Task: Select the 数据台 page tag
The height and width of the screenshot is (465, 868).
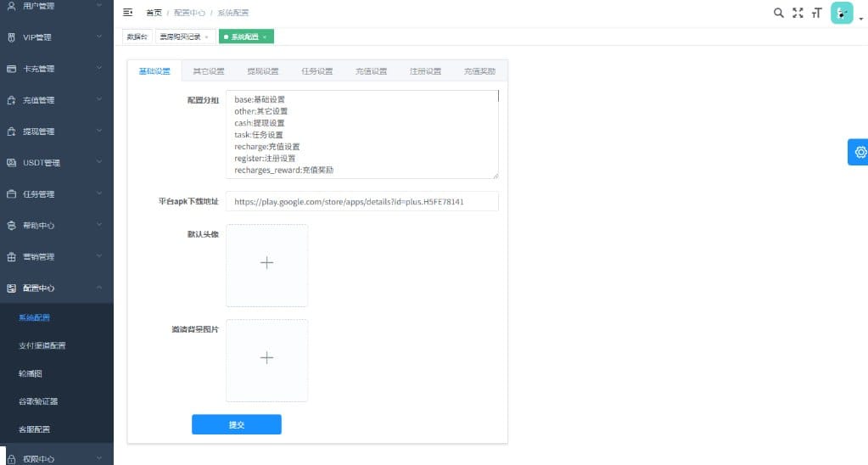Action: [x=137, y=36]
